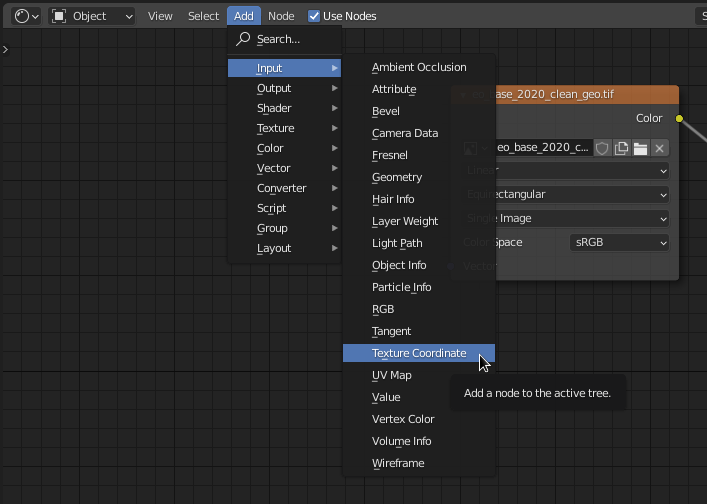The height and width of the screenshot is (504, 707).
Task: Add a Vertex Color node
Action: click(x=419, y=419)
